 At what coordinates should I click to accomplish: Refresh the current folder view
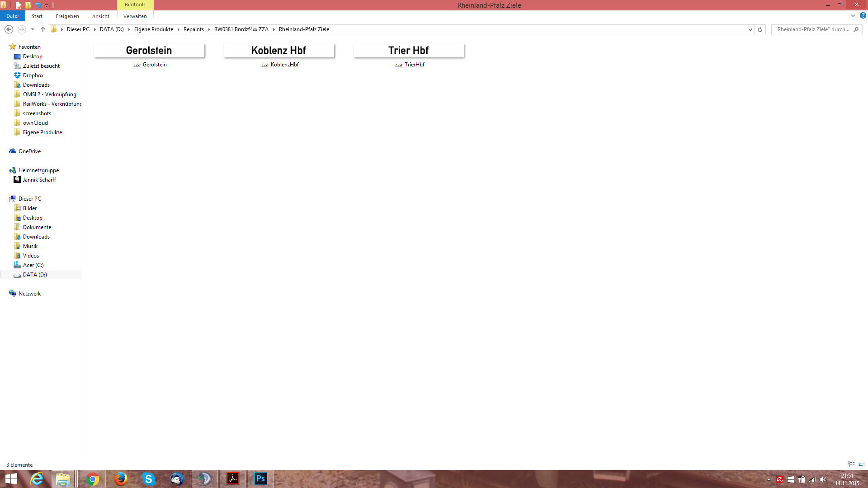tap(760, 29)
